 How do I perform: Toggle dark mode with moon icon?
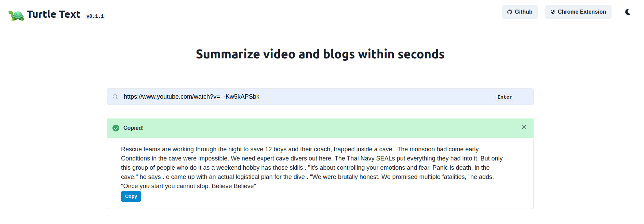[628, 12]
